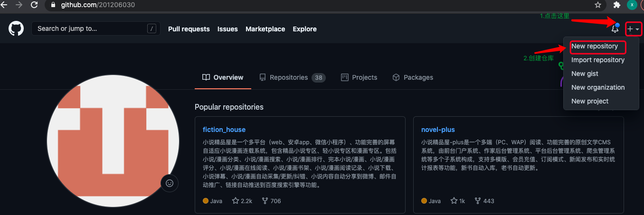Open the novel-plus repository link
Screen dimensions: 644x215
(438, 130)
